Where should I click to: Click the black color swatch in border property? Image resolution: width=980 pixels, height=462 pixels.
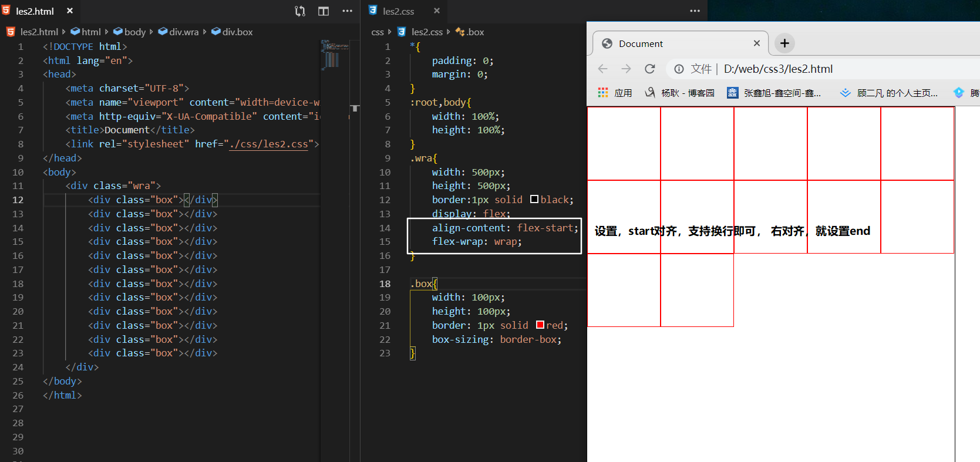(x=534, y=200)
